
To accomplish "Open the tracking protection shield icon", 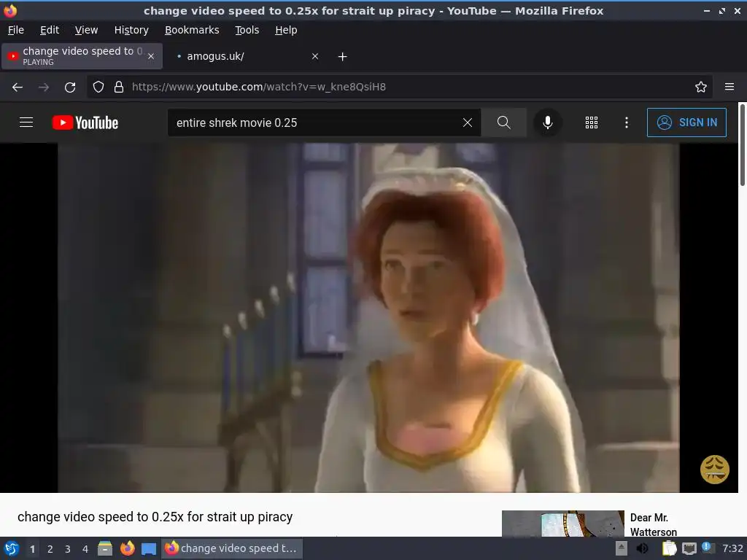I will coord(98,87).
